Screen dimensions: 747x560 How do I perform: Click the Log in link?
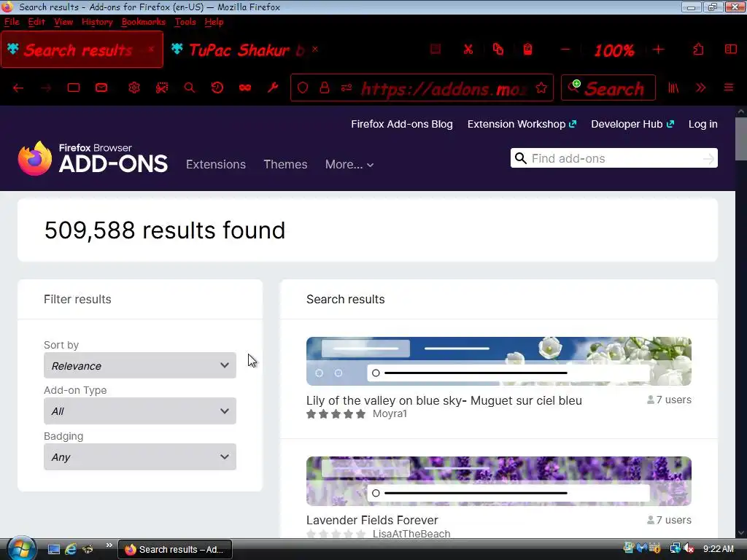[703, 124]
